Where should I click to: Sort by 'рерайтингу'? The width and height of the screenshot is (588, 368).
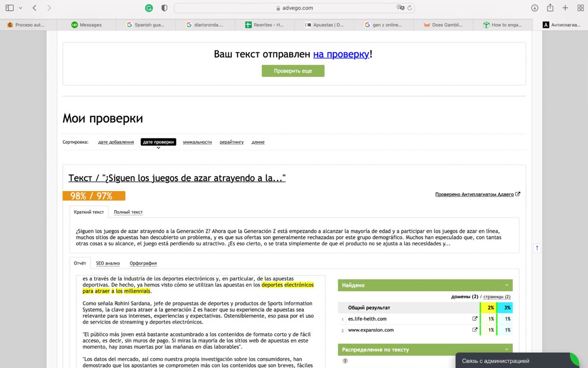[232, 142]
